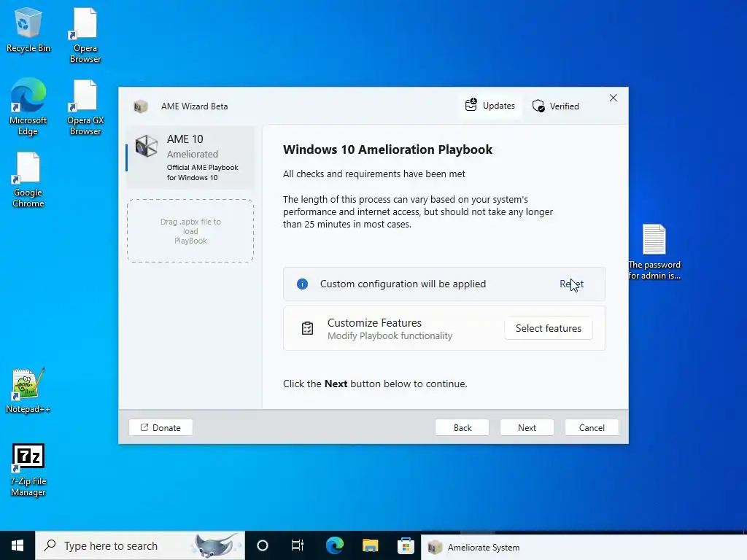The height and width of the screenshot is (560, 747).
Task: Select the Opera Browser desktop shortcut
Action: 85,36
